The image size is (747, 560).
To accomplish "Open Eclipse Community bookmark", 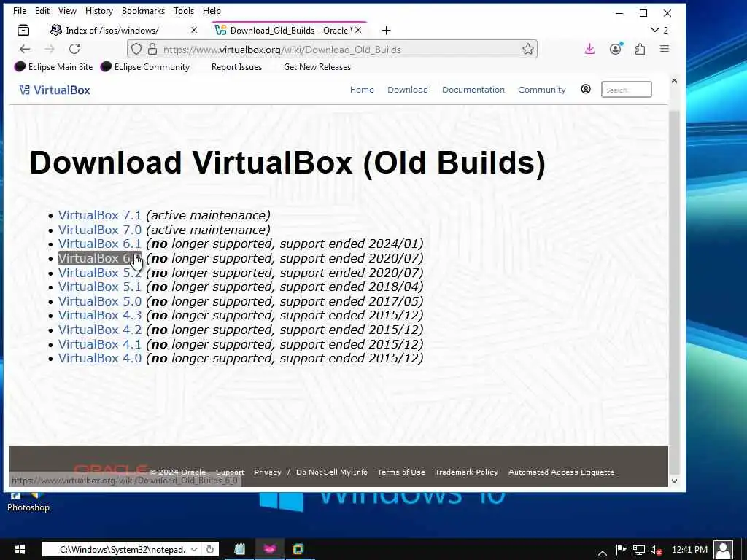I will (x=145, y=66).
